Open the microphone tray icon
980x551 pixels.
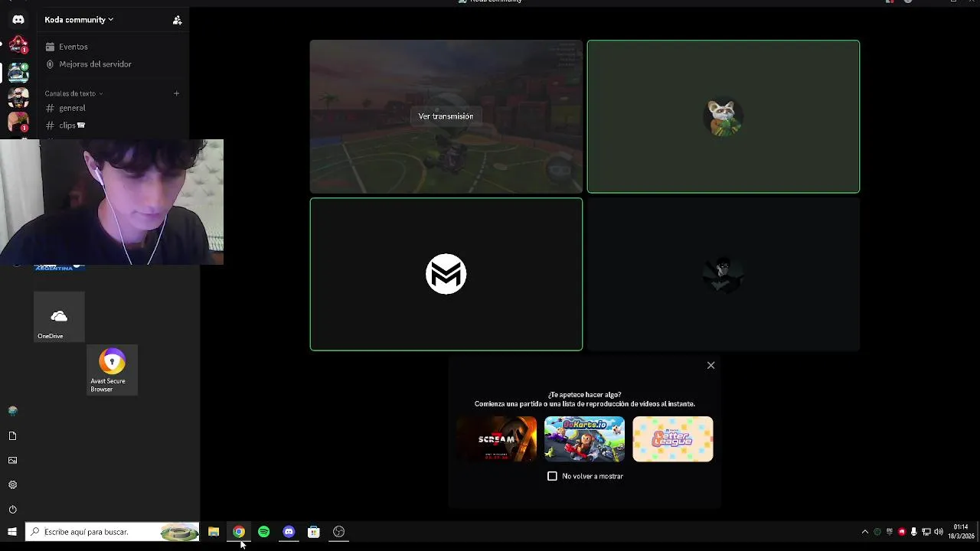[x=913, y=532]
